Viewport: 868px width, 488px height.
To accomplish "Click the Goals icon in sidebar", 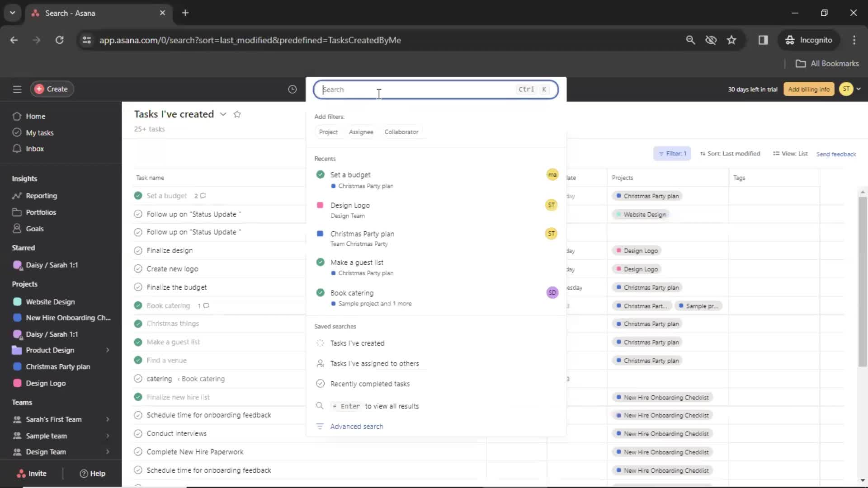I will click(x=16, y=228).
